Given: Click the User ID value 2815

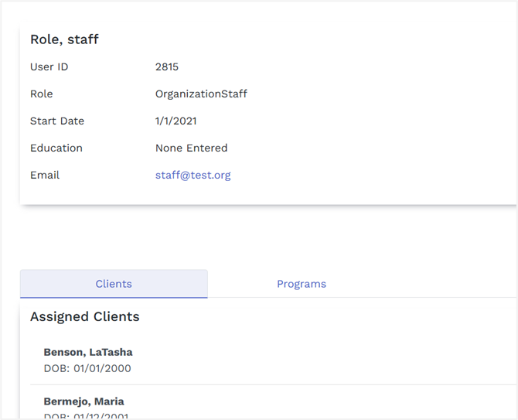Looking at the screenshot, I should pos(167,67).
